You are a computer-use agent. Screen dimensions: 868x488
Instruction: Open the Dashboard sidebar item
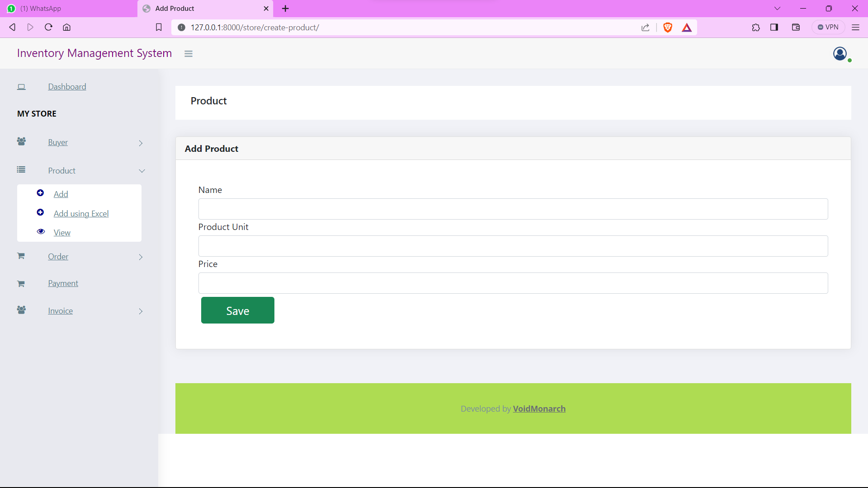tap(67, 87)
